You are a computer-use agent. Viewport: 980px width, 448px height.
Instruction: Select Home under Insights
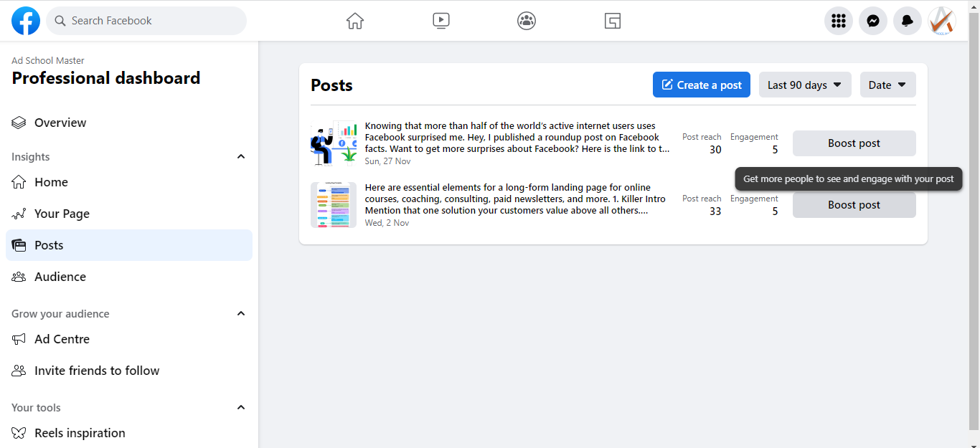[129, 182]
